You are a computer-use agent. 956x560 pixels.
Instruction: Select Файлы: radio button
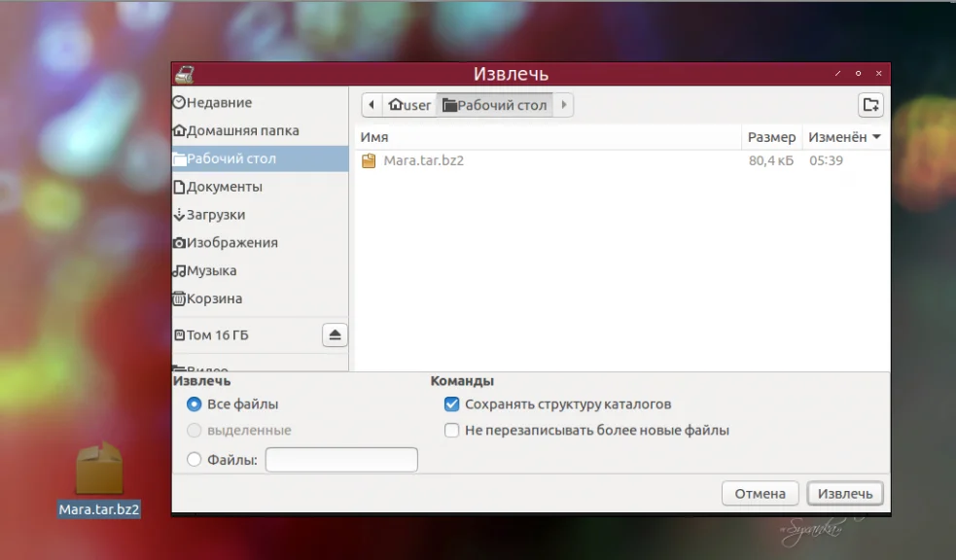tap(194, 460)
